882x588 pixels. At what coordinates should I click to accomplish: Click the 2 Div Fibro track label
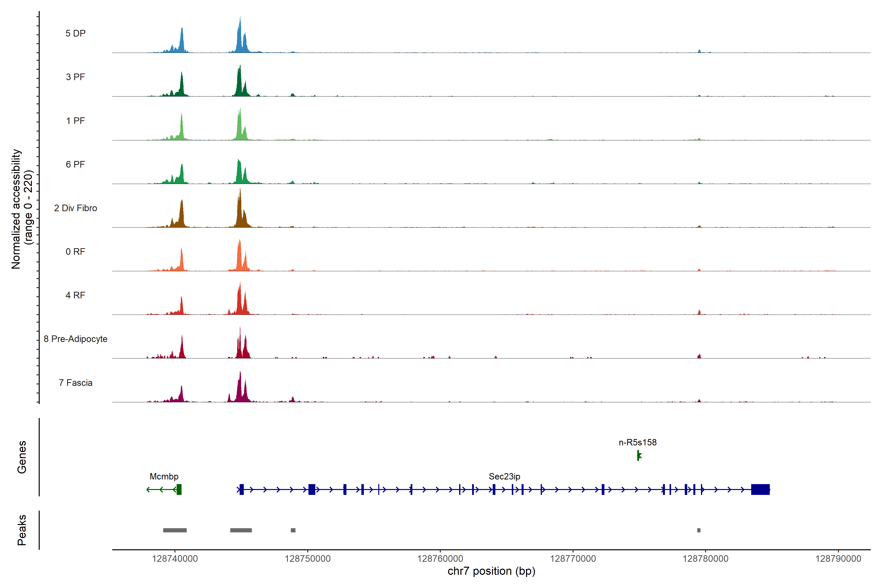(x=75, y=208)
